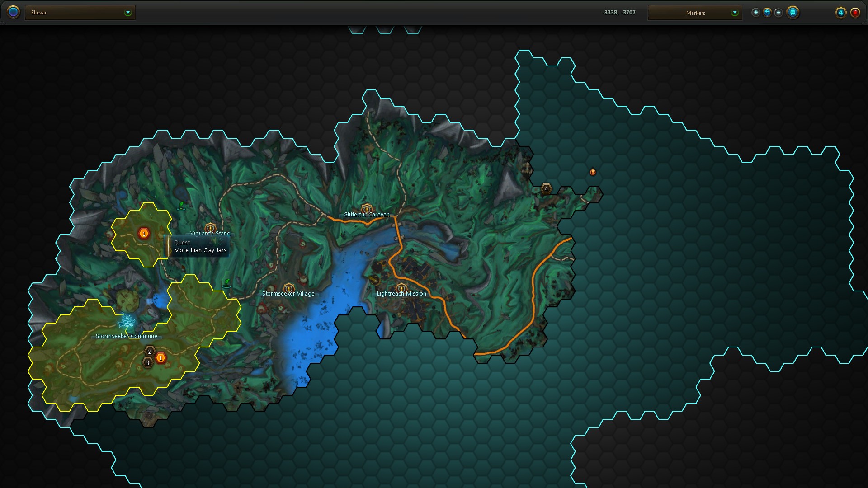The height and width of the screenshot is (488, 868).
Task: Select the Stormseeker Village quest hub icon
Action: pos(289,288)
